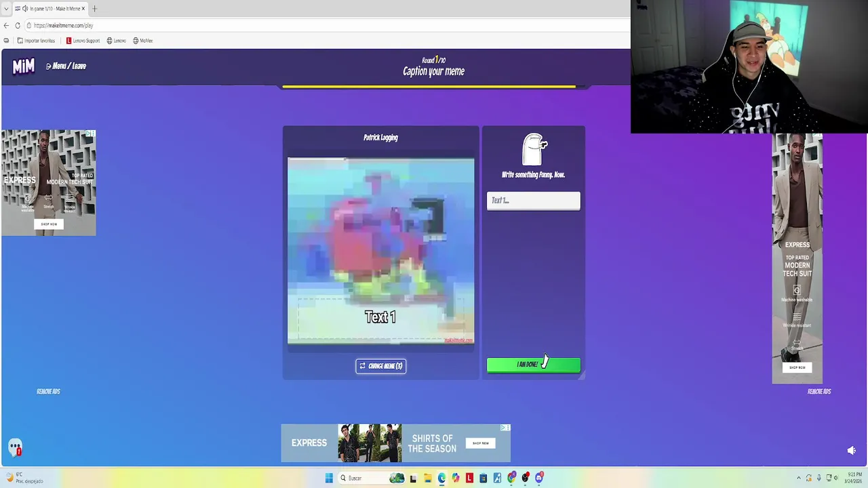Click Shop Now in the bottom banner ad
Image resolution: width=868 pixels, height=488 pixels.
pyautogui.click(x=480, y=443)
